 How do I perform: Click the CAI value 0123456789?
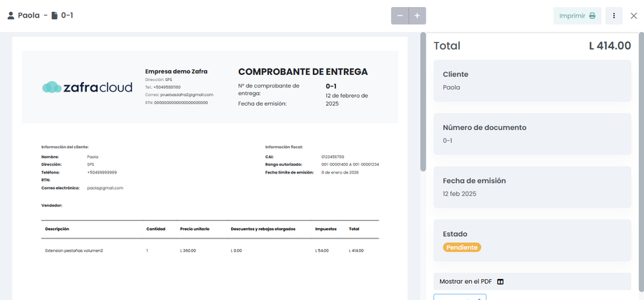click(332, 157)
